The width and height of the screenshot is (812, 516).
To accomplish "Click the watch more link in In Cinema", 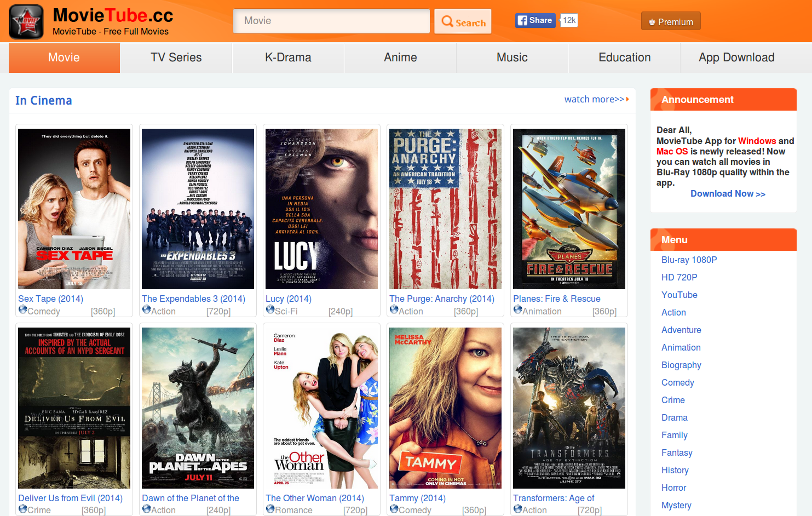I will pyautogui.click(x=596, y=99).
